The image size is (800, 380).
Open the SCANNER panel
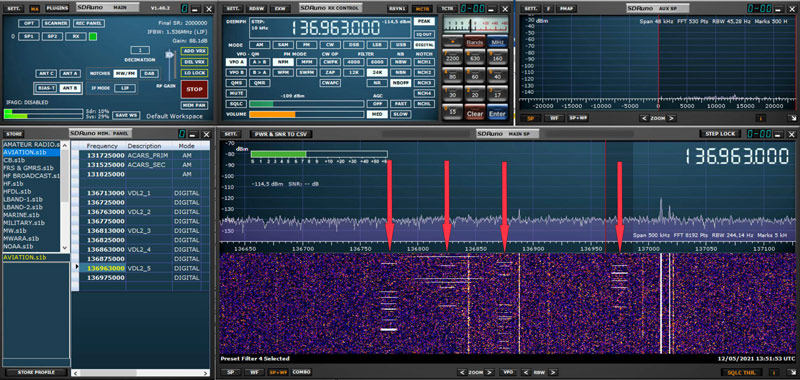tap(56, 23)
